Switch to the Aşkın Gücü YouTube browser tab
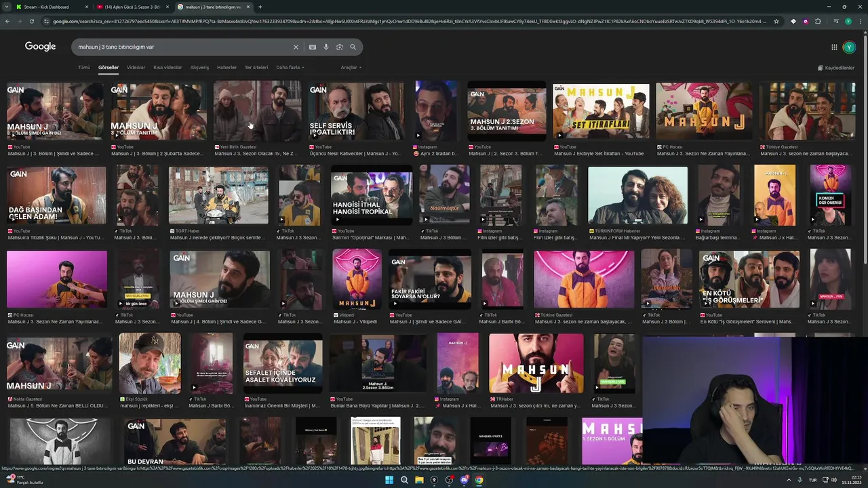This screenshot has height=488, width=868. click(132, 7)
